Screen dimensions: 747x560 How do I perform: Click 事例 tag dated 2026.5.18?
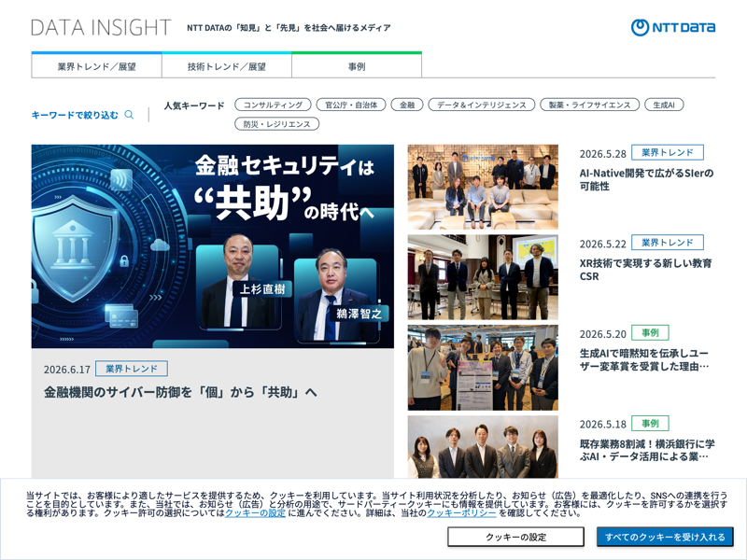pos(650,423)
